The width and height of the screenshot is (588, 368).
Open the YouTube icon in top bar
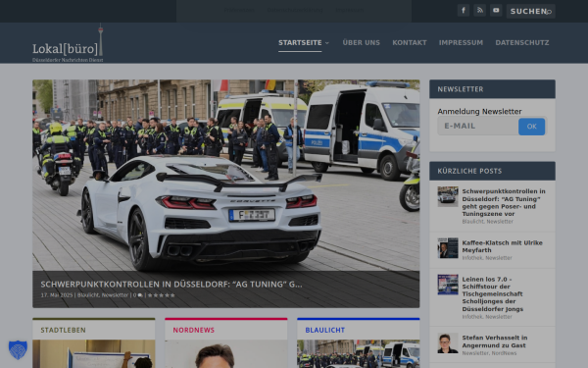pyautogui.click(x=496, y=11)
